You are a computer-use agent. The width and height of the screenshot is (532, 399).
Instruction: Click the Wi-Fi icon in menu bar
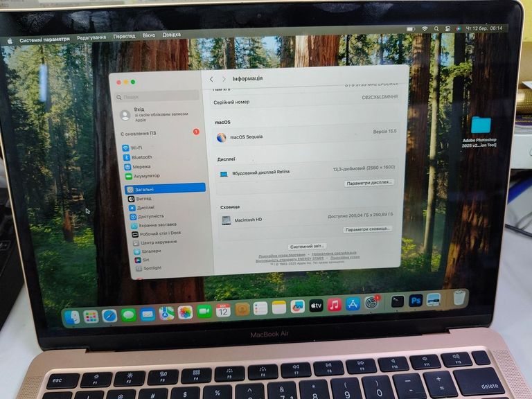pos(425,29)
